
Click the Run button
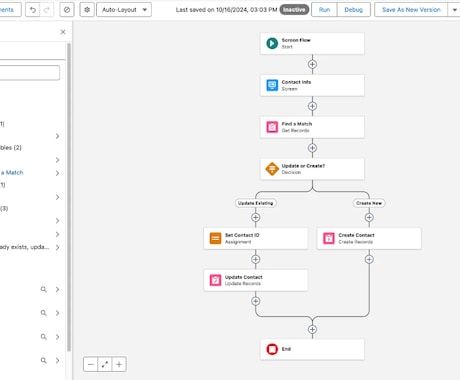(324, 10)
